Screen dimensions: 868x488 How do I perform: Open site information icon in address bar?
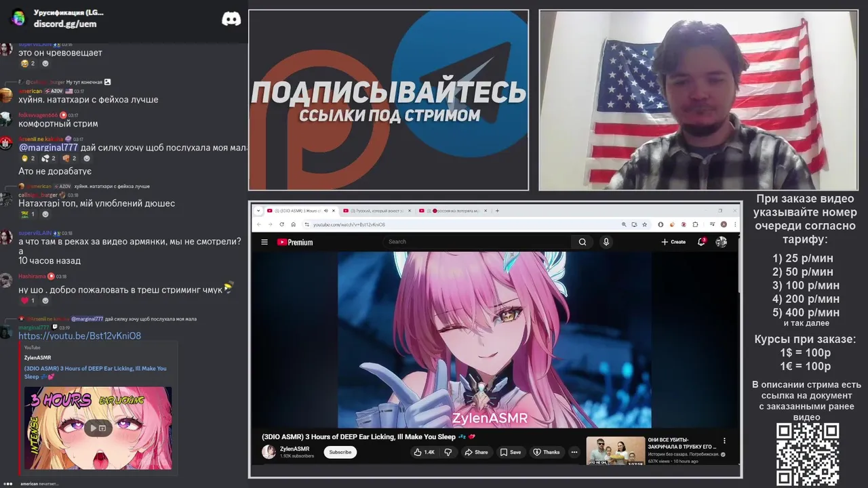[x=306, y=224]
